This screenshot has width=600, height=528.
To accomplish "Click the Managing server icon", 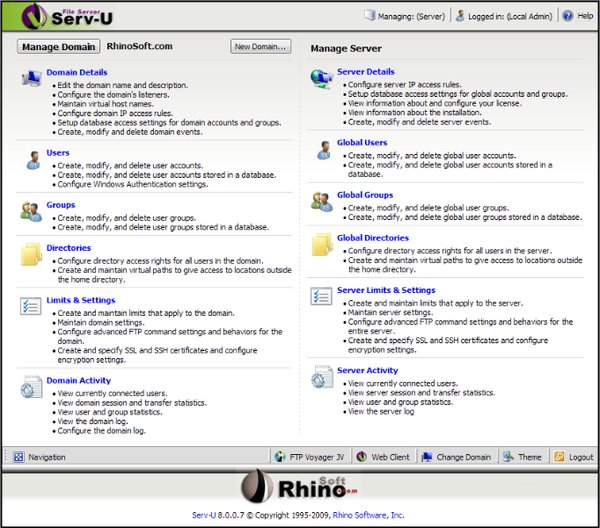I will 370,16.
